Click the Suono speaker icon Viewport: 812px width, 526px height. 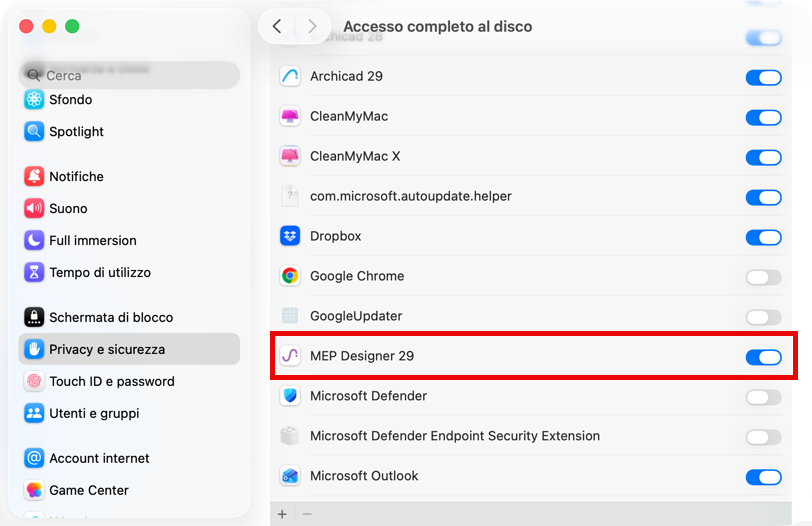point(34,209)
